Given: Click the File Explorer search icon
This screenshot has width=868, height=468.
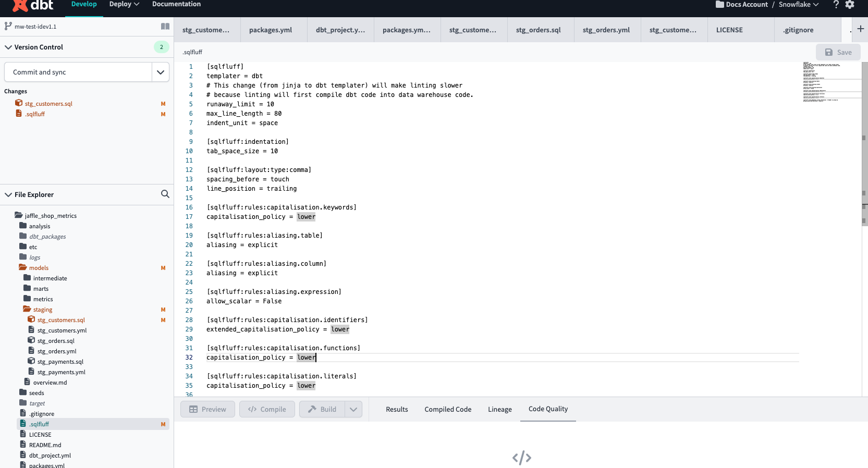Looking at the screenshot, I should pos(165,194).
